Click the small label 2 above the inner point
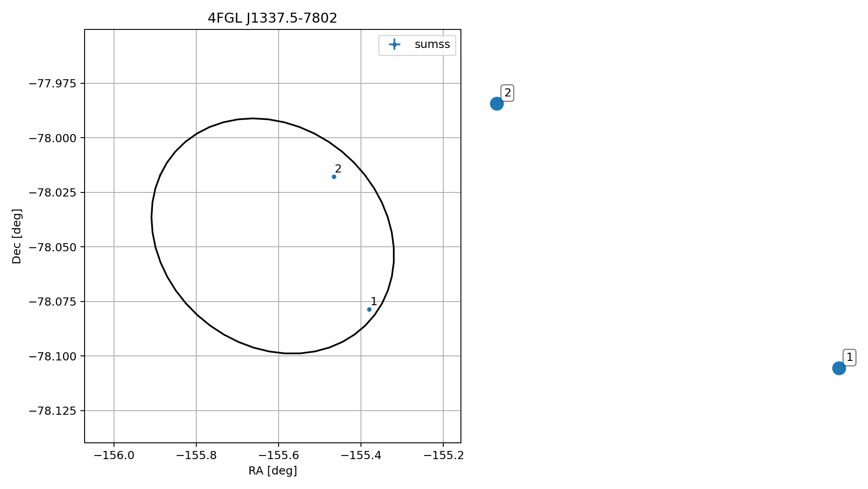 click(338, 169)
